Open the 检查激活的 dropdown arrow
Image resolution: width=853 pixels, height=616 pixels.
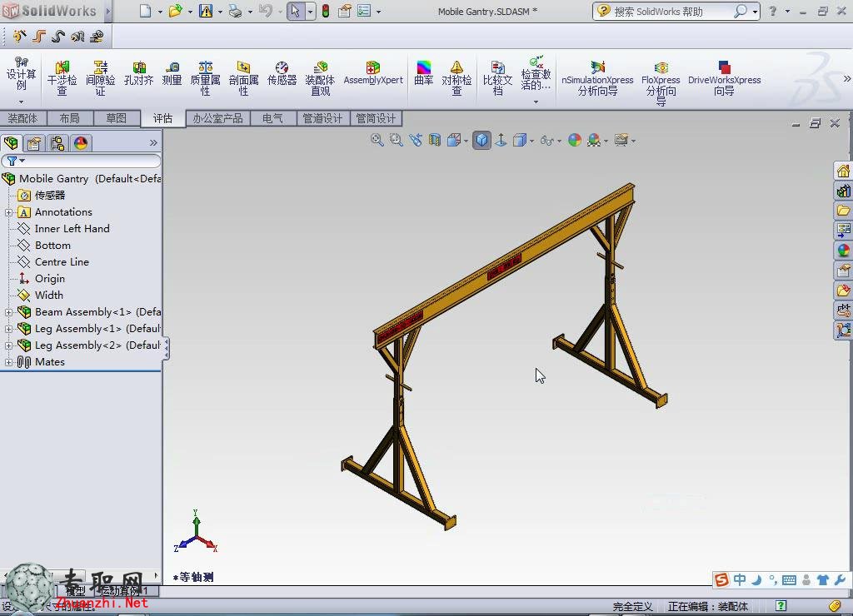tap(536, 102)
